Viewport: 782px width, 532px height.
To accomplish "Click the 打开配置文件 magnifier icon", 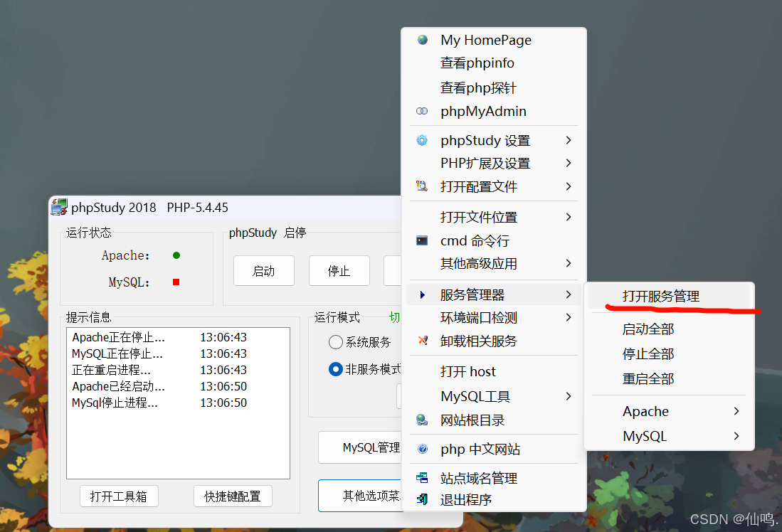I will click(421, 186).
